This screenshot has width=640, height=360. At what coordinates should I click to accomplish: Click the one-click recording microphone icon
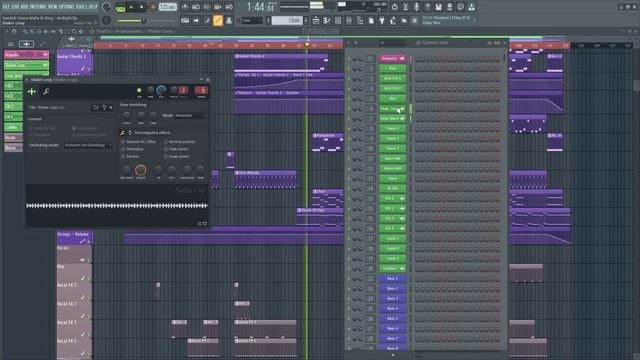(416, 7)
